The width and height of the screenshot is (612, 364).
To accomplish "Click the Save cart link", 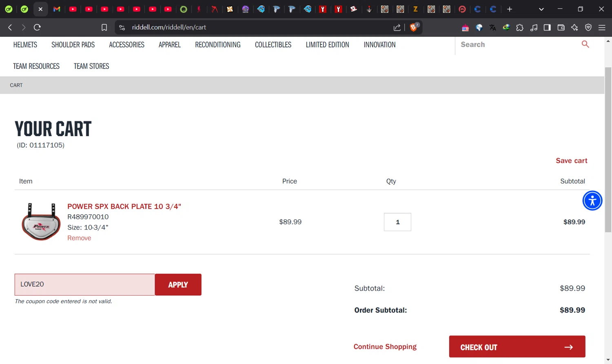I will (571, 161).
